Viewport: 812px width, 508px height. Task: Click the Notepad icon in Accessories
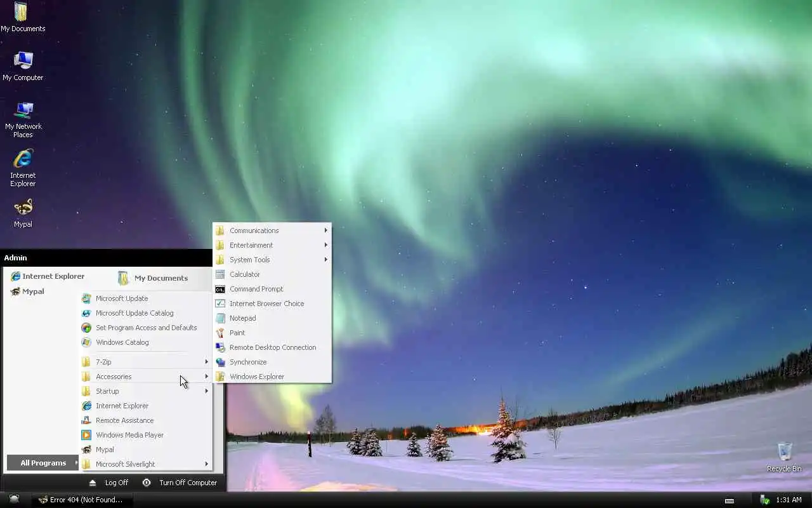[x=220, y=318]
